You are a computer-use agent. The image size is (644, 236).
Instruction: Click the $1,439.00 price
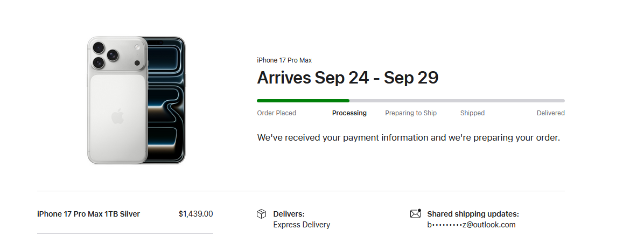195,214
